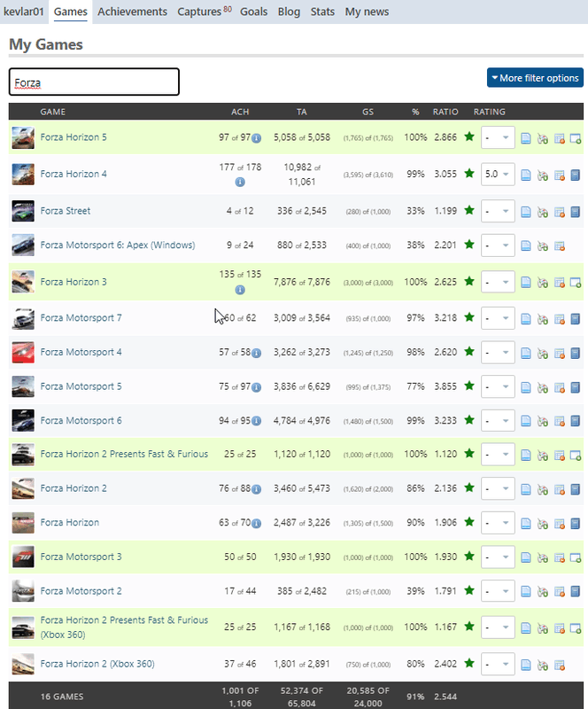Click the controller icon in Forza Motorsport 6 row

point(542,422)
